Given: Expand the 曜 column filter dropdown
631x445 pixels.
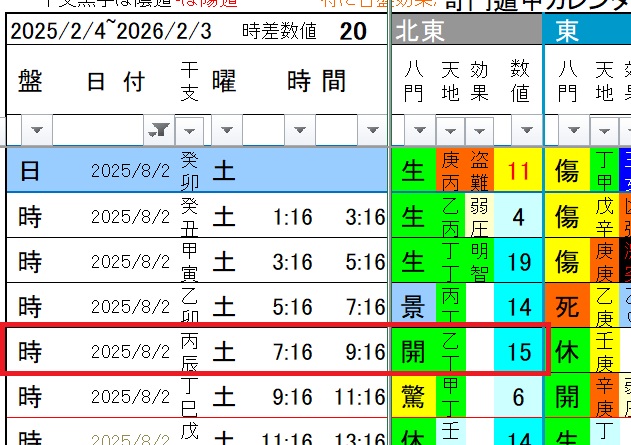Looking at the screenshot, I should tap(229, 130).
